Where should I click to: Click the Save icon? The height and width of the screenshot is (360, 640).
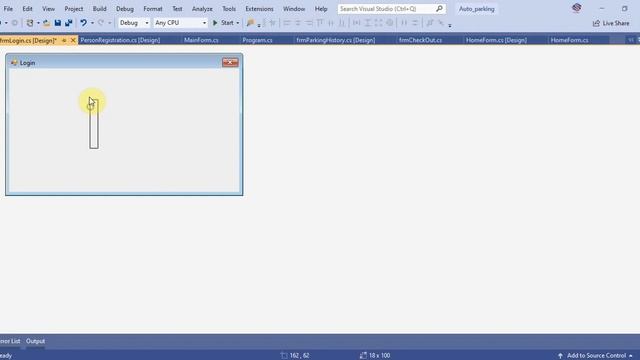tap(58, 23)
